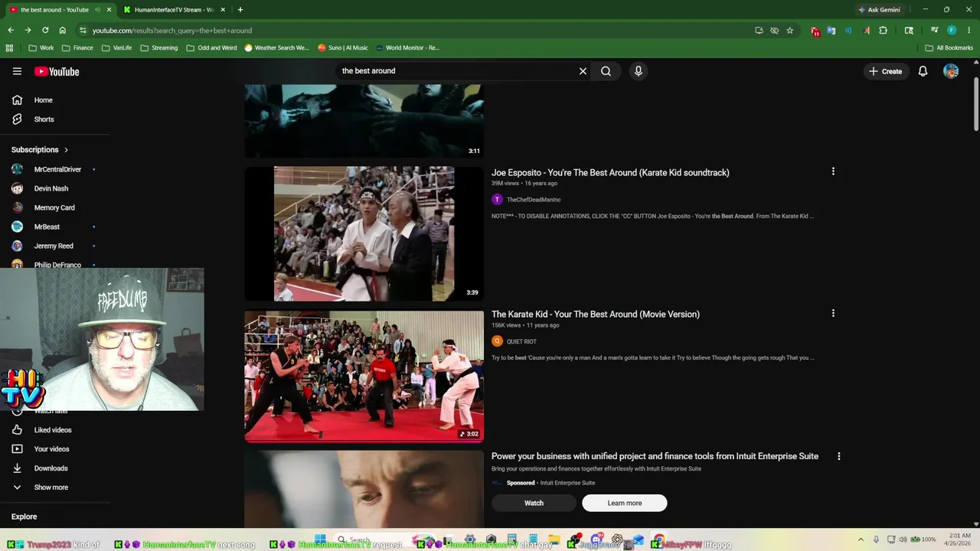Open the Extensions puzzle icon

883,31
